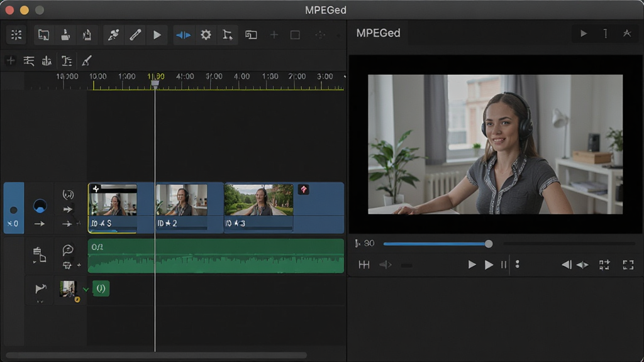Viewport: 644px width, 362px height.
Task: Click the green parentheses clip button
Action: click(x=101, y=289)
